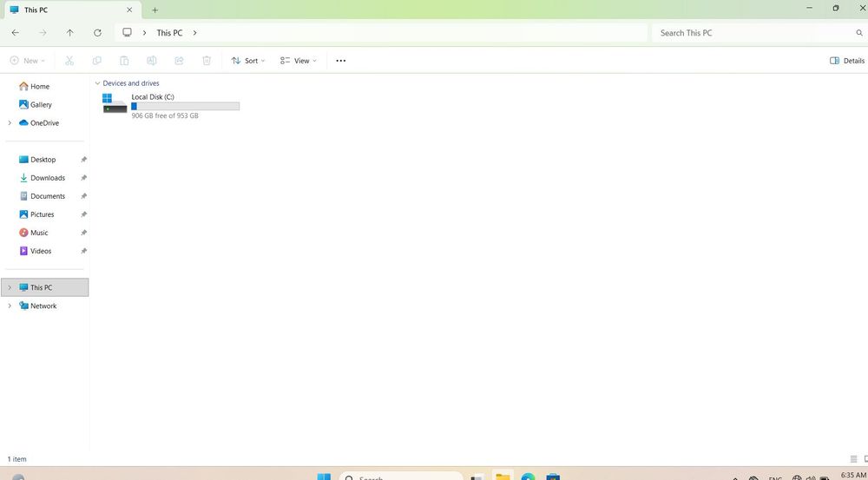Screen dimensions: 868x480
Task: Click the "906 GB free of 953 GB" text
Action: pyautogui.click(x=165, y=115)
